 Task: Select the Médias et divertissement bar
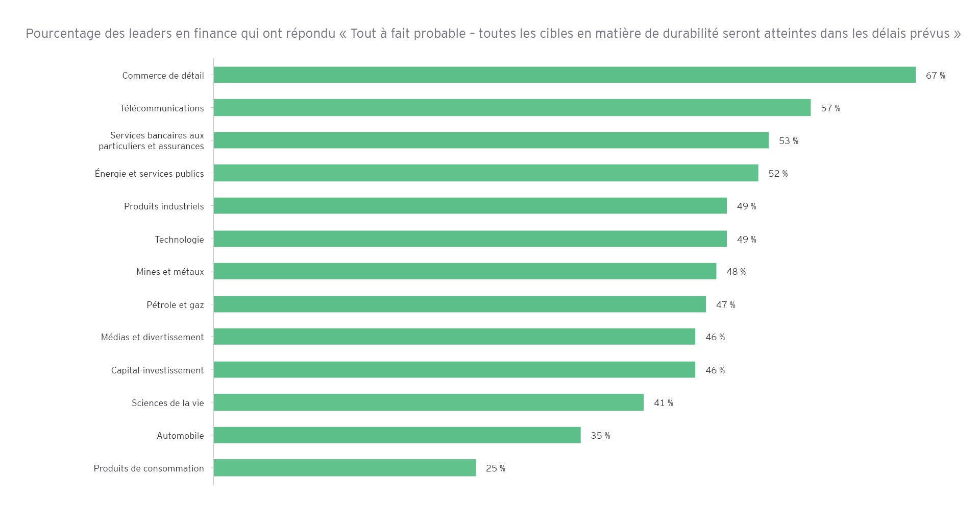point(454,337)
